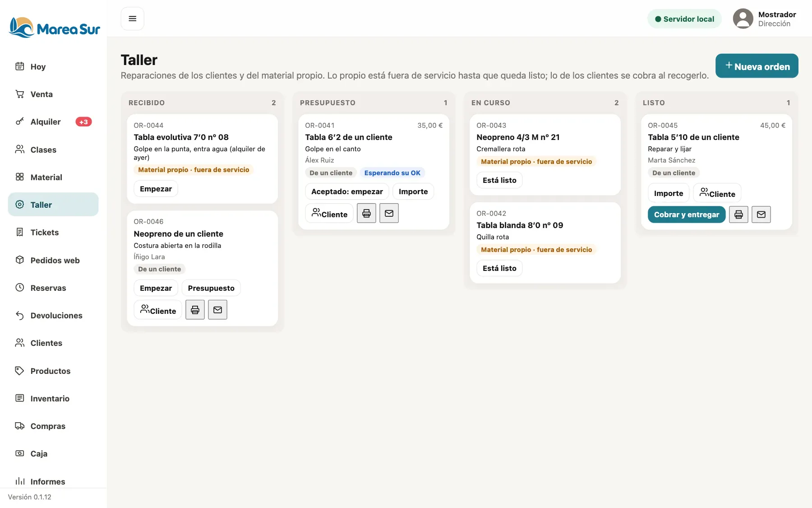The image size is (812, 508).
Task: Open Cliente for order OR-0041
Action: click(329, 213)
